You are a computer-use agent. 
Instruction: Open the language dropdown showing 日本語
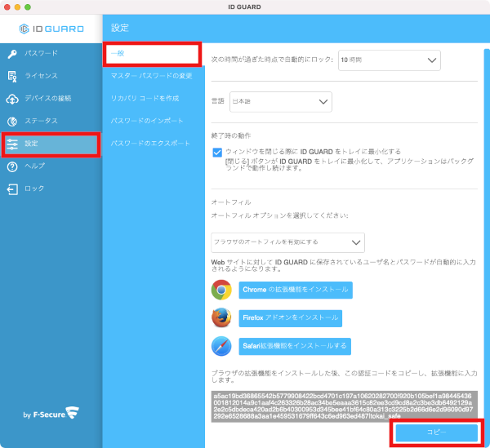pyautogui.click(x=281, y=102)
